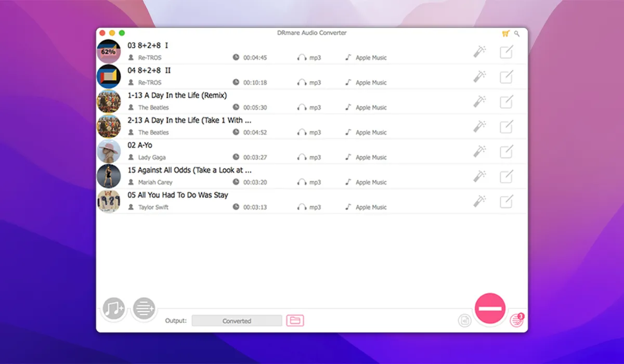
Task: Open effects wand for Mariah Carey track
Action: click(x=479, y=176)
